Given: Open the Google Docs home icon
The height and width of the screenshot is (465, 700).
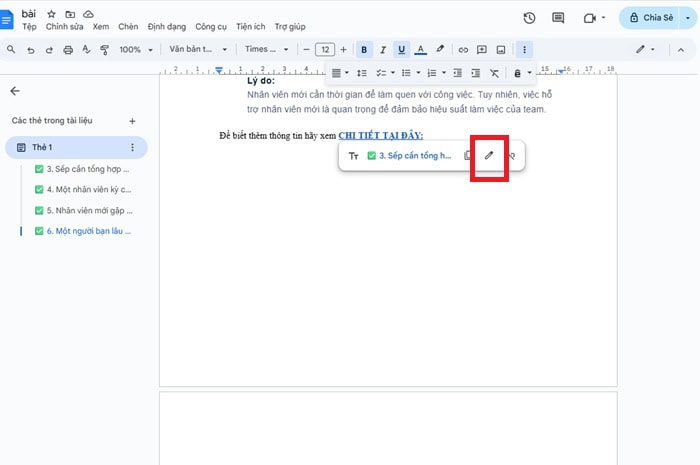Looking at the screenshot, I should click(6, 20).
